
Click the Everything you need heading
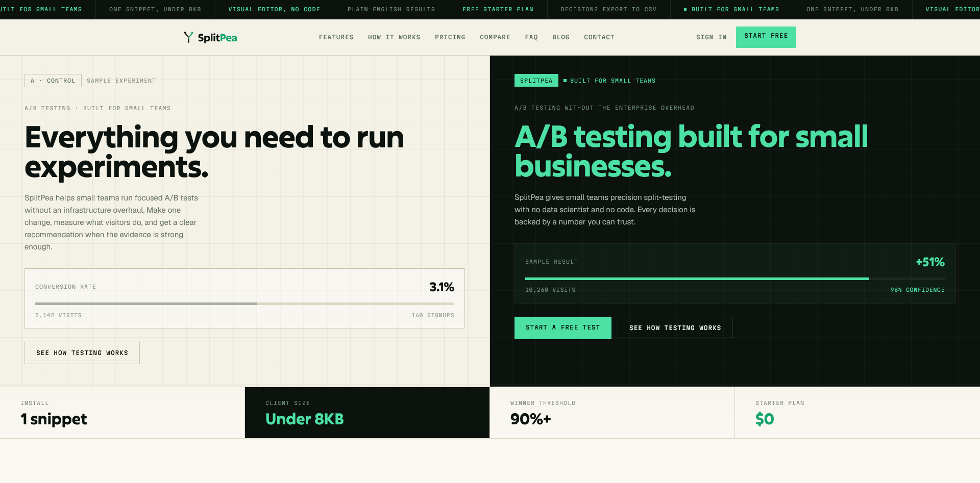tap(214, 152)
